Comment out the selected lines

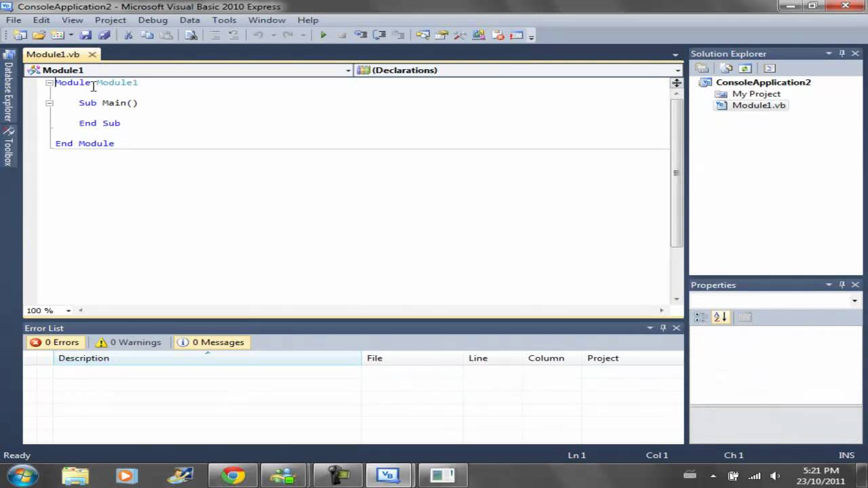[x=215, y=35]
